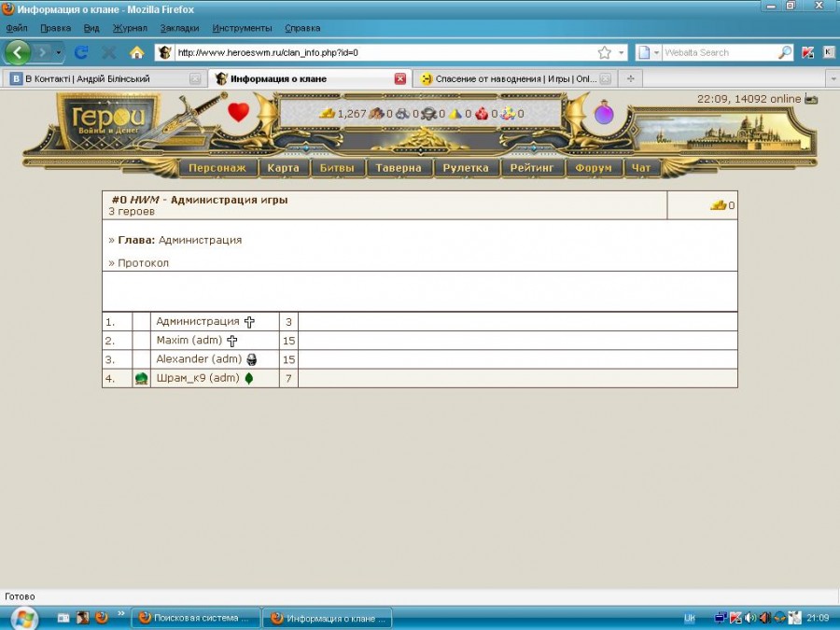The image size is (840, 630).
Task: Click the multicolored gems resource icon
Action: coord(508,114)
